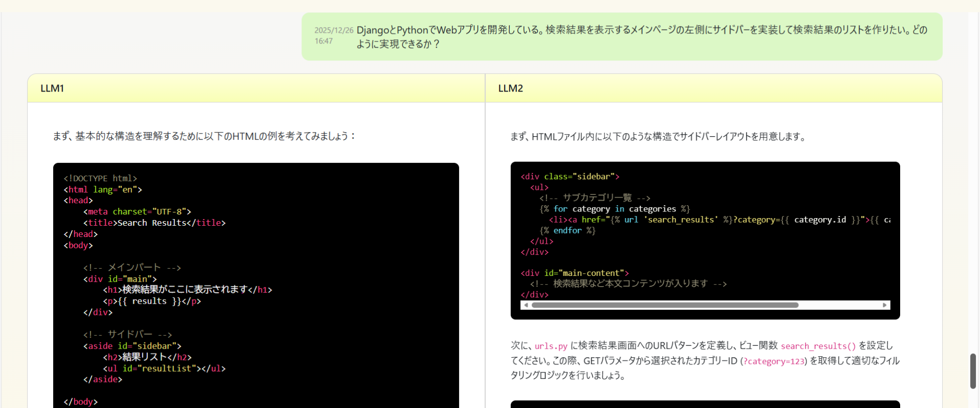Click the urls.py inline code text
The width and height of the screenshot is (980, 408).
pos(551,346)
